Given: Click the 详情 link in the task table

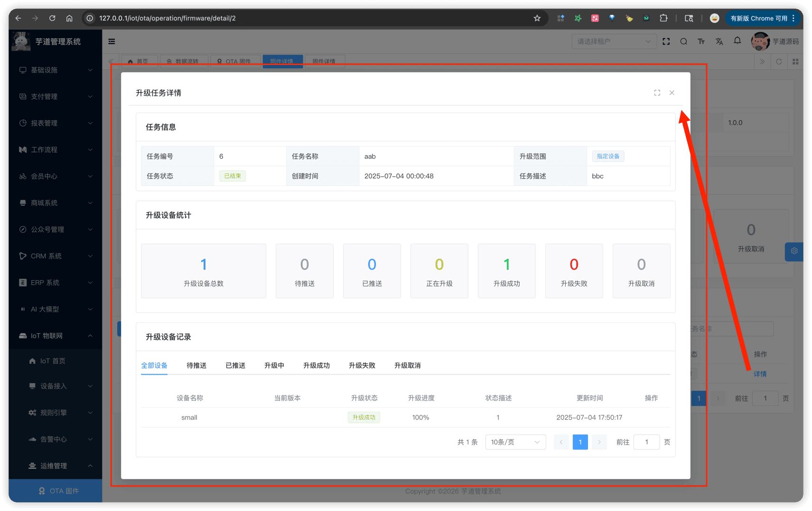Looking at the screenshot, I should click(x=760, y=374).
